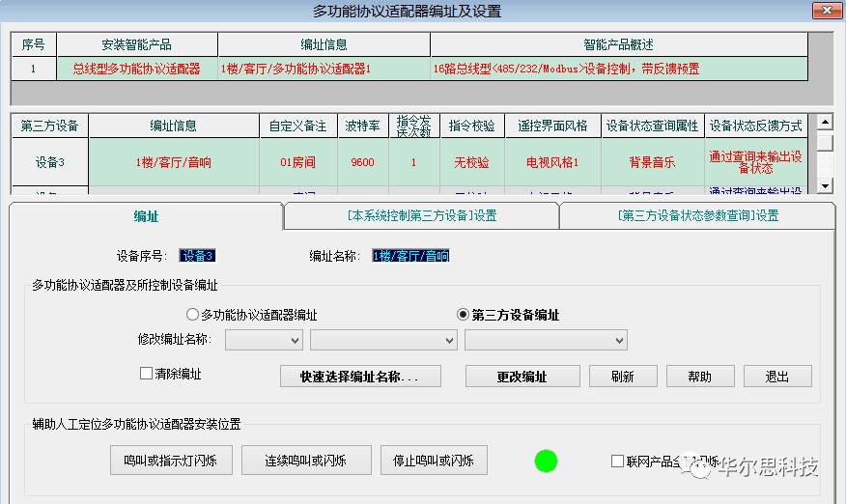Image resolution: width=846 pixels, height=504 pixels.
Task: Click the device table scroll down arrow
Action: [825, 185]
